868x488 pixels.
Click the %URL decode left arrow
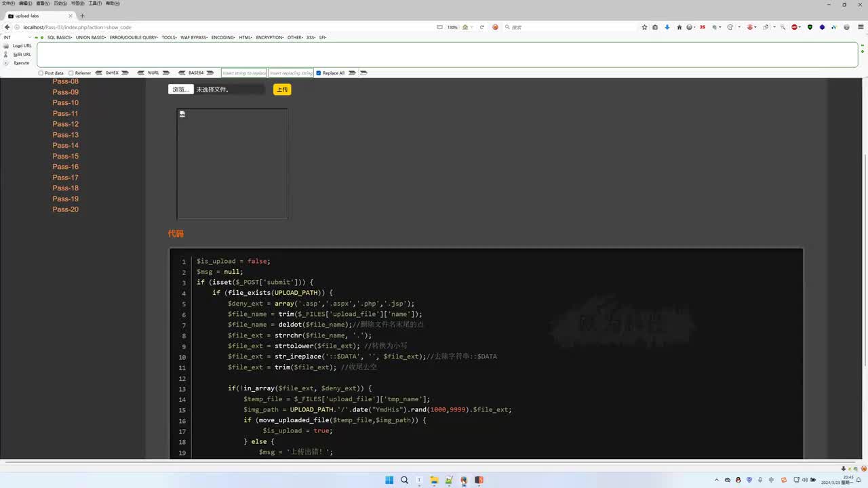click(x=141, y=73)
